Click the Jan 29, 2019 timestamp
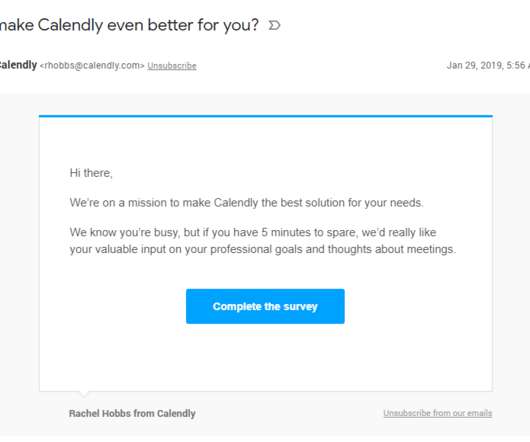The width and height of the screenshot is (530, 442). coord(488,65)
